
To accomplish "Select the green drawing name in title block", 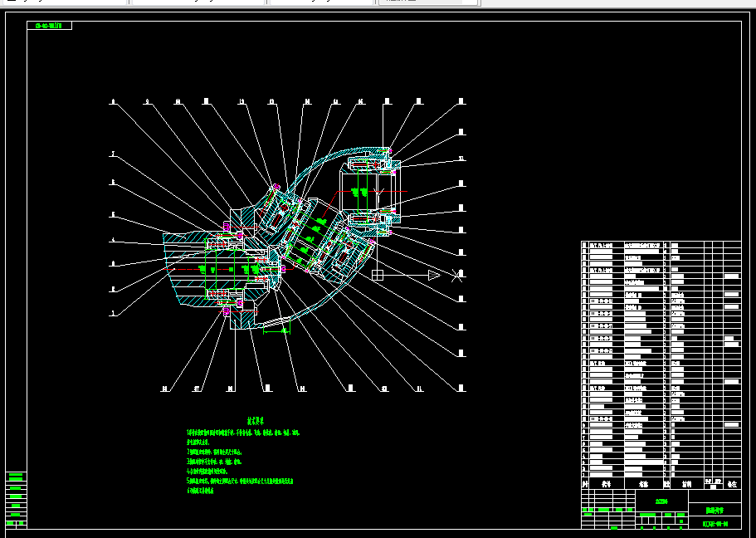I will coord(716,510).
